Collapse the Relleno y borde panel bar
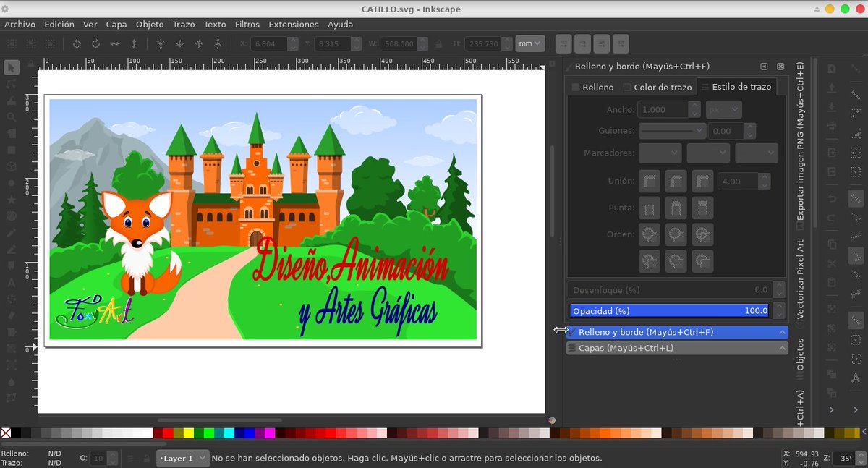 click(677, 332)
